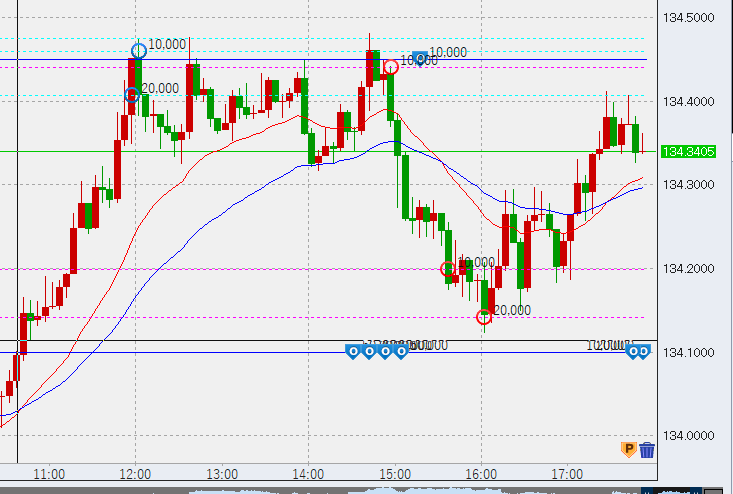Click red circle marker labeled 20,000 at 16:00
This screenshot has height=494, width=733.
pos(484,317)
